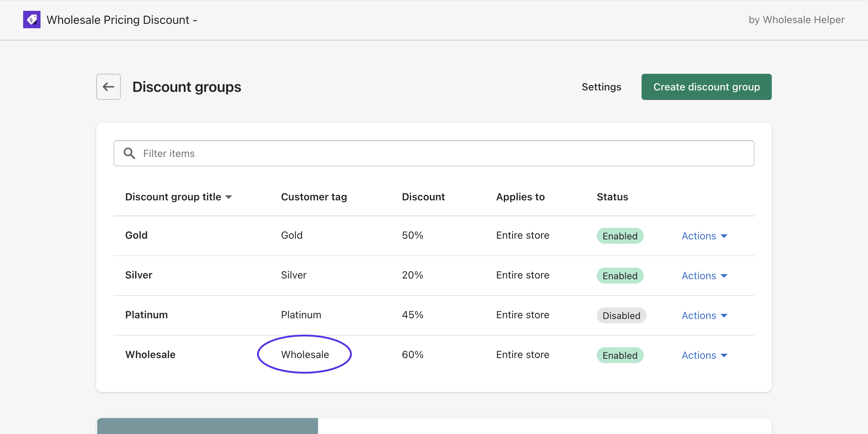
Task: Click the circled Wholesale customer tag
Action: click(x=305, y=354)
